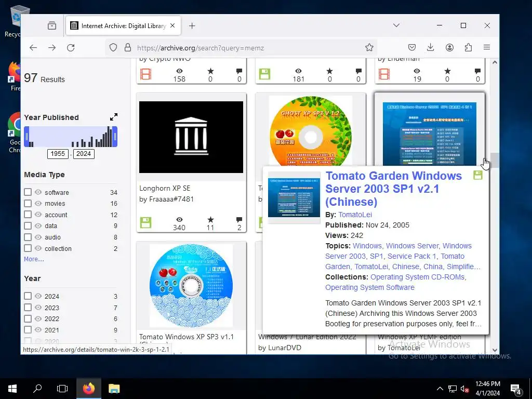This screenshot has height=399, width=532.
Task: Open File Explorer from taskbar
Action: [x=114, y=389]
